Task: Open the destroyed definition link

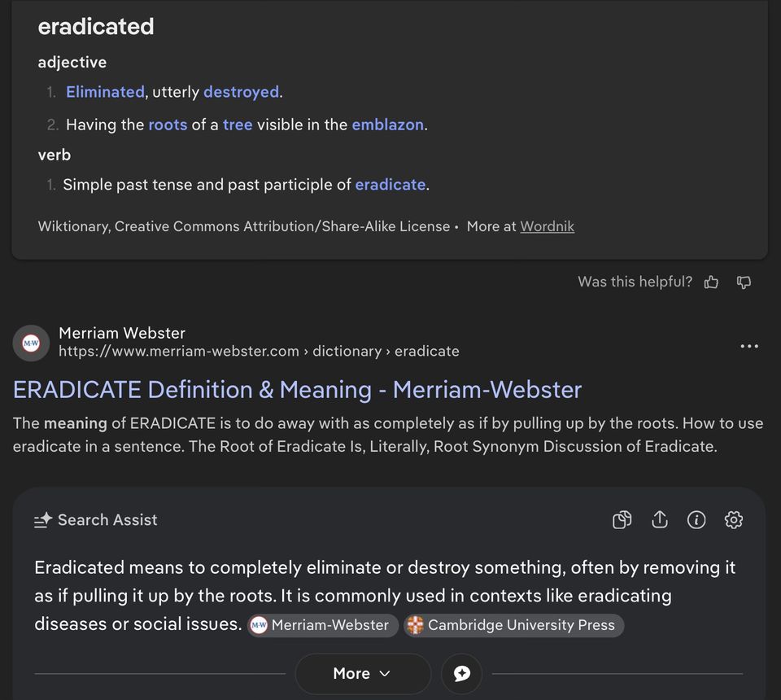Action: pos(241,92)
